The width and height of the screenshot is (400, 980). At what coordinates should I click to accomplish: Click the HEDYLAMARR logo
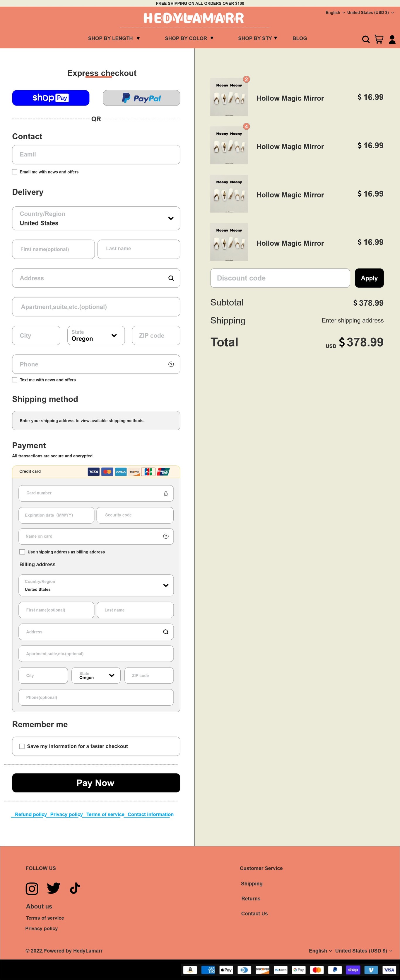[x=194, y=18]
